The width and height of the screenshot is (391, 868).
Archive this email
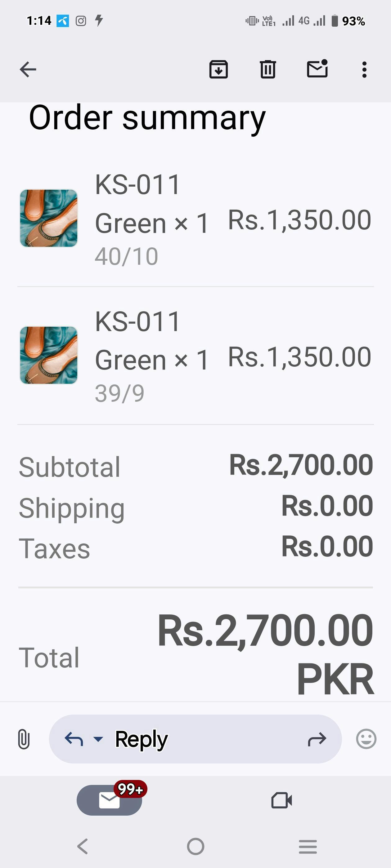point(218,69)
